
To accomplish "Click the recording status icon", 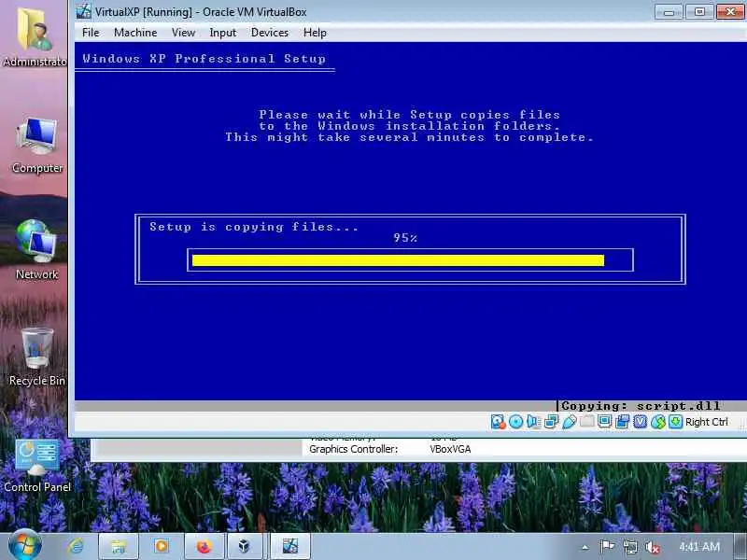I will click(622, 422).
